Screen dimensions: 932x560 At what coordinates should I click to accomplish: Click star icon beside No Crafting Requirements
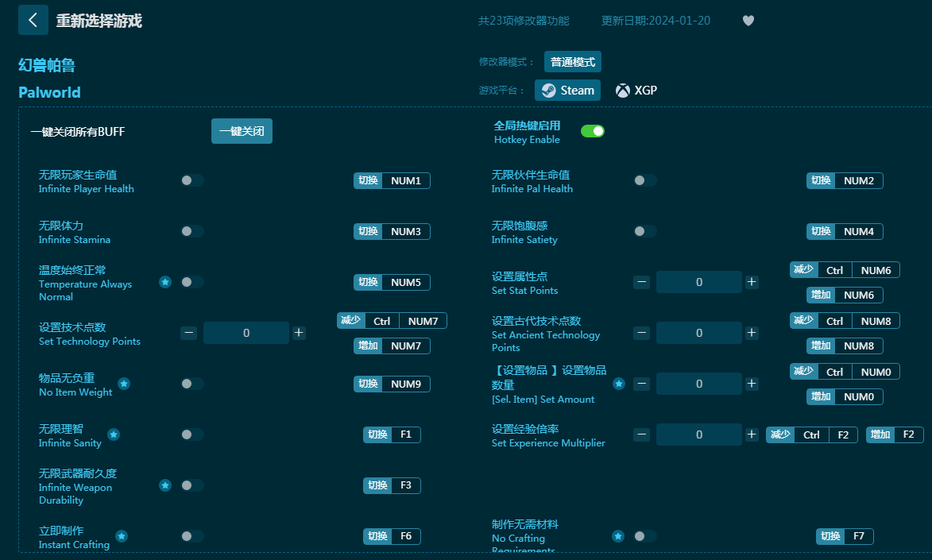pos(618,536)
